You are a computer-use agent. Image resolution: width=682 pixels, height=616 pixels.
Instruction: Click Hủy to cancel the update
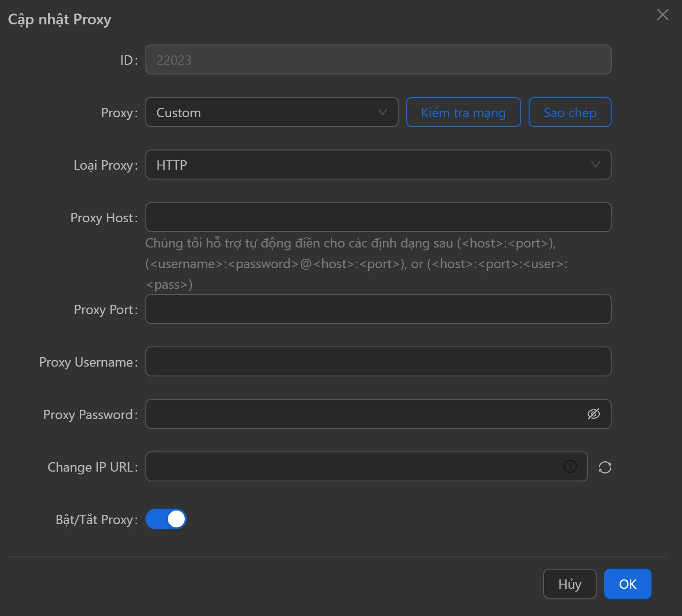(569, 584)
